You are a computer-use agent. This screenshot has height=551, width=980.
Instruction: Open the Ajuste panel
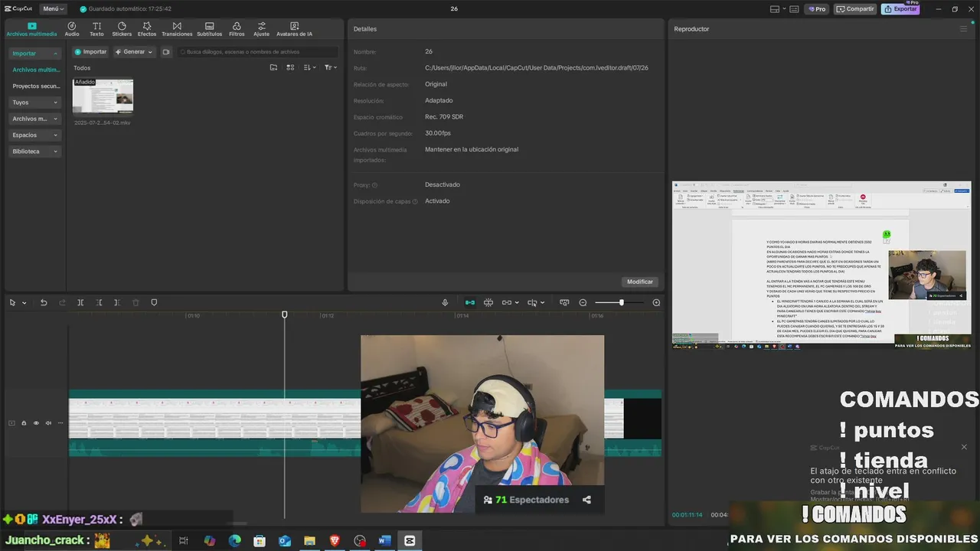(261, 29)
